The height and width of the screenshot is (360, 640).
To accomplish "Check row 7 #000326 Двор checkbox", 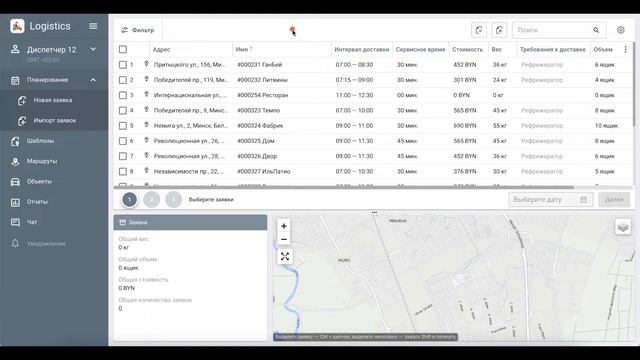I will [x=123, y=156].
